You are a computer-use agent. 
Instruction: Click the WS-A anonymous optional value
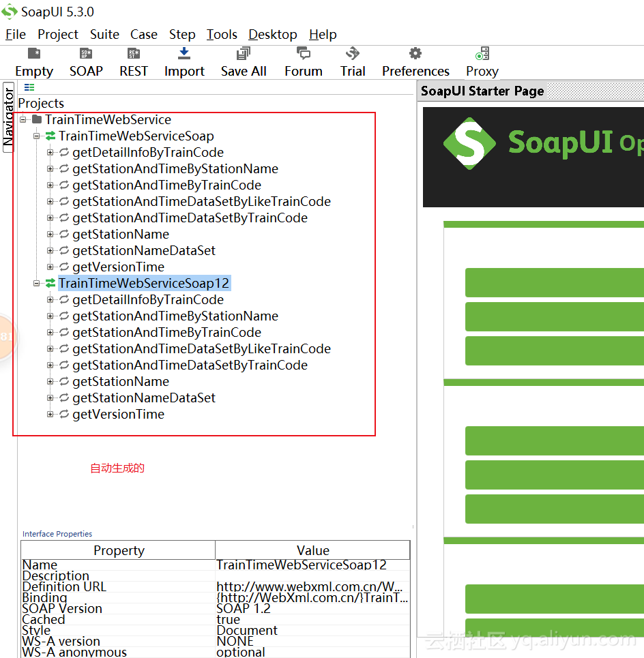[312, 652]
